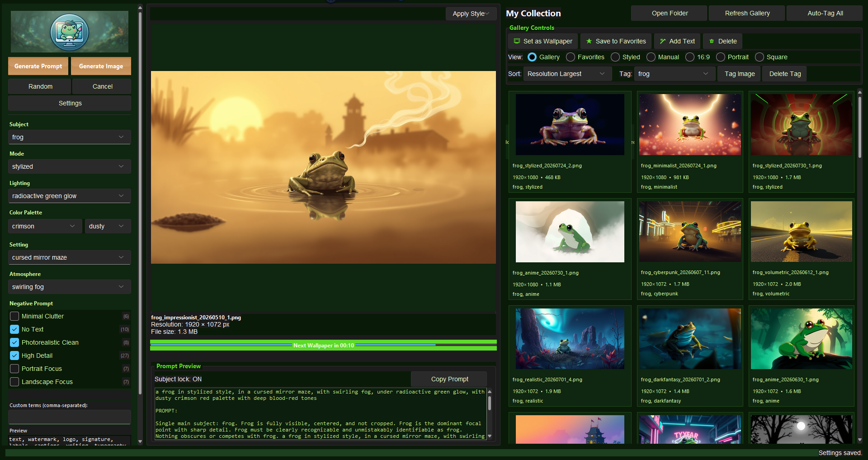The width and height of the screenshot is (868, 460).
Task: Open the Atmosphere dropdown swirling fog
Action: (69, 287)
